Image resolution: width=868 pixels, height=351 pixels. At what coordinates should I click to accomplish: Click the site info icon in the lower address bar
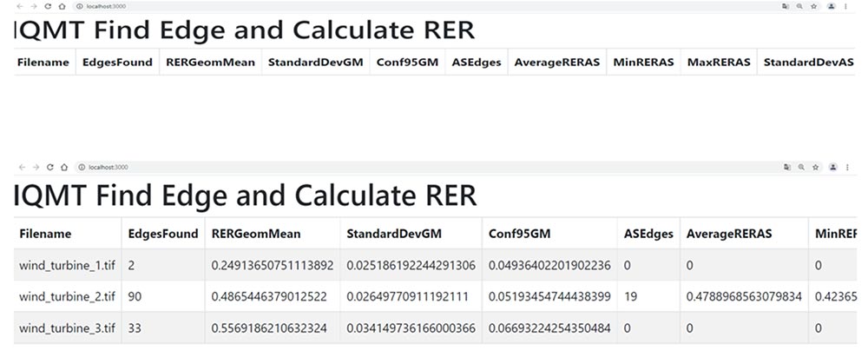pyautogui.click(x=80, y=166)
